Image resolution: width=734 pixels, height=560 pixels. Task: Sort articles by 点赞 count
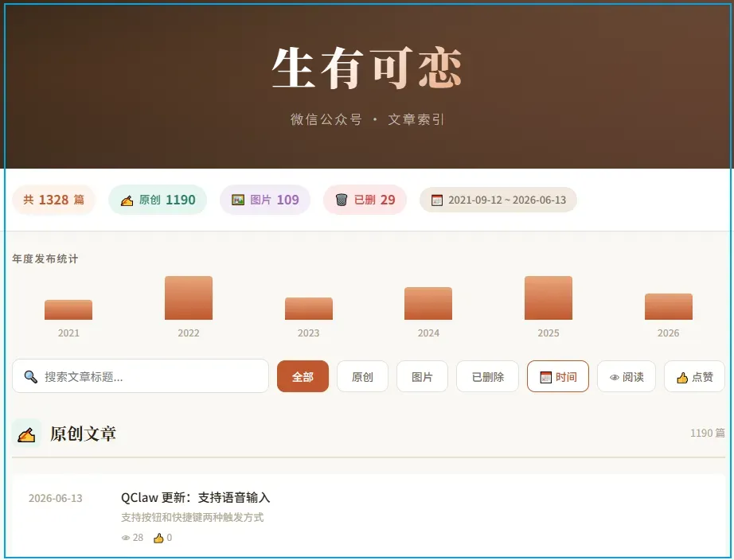click(x=695, y=376)
